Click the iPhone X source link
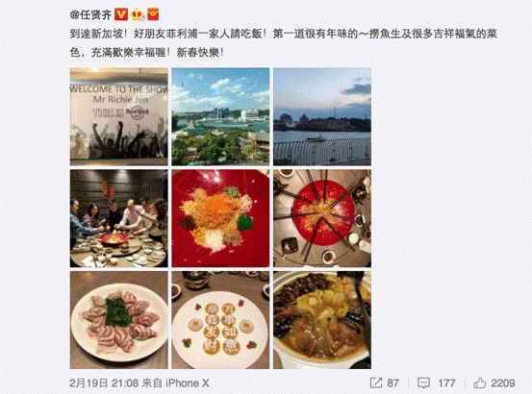Image resolution: width=532 pixels, height=394 pixels. (188, 383)
